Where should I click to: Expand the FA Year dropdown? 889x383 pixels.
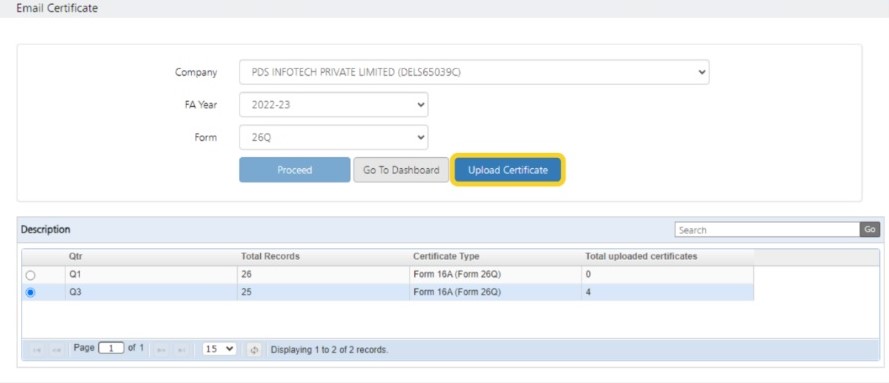333,105
